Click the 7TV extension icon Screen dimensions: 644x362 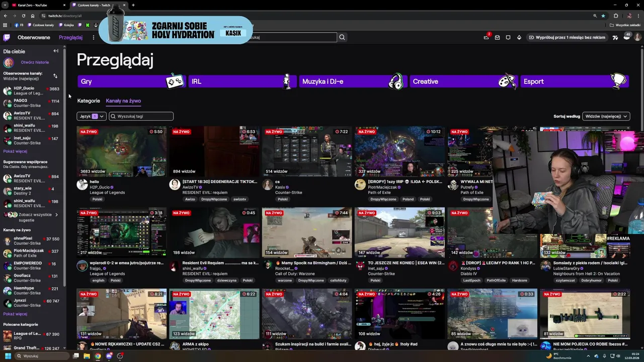[x=615, y=37]
